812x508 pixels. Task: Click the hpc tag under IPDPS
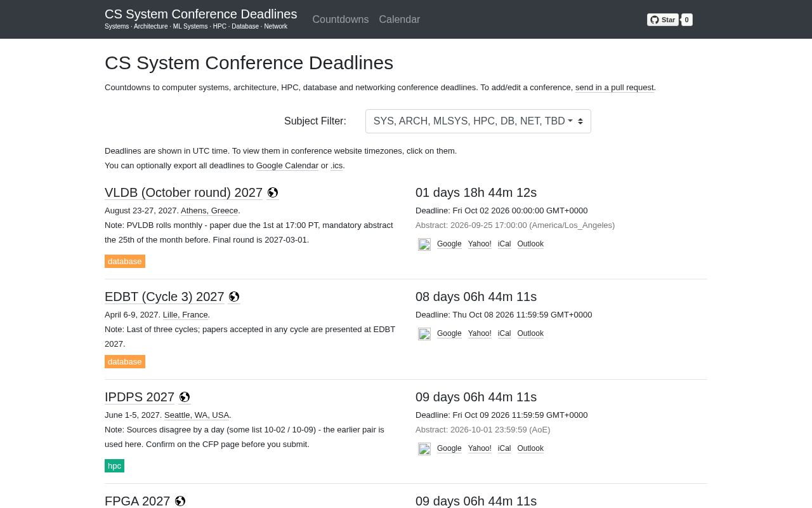point(114,466)
